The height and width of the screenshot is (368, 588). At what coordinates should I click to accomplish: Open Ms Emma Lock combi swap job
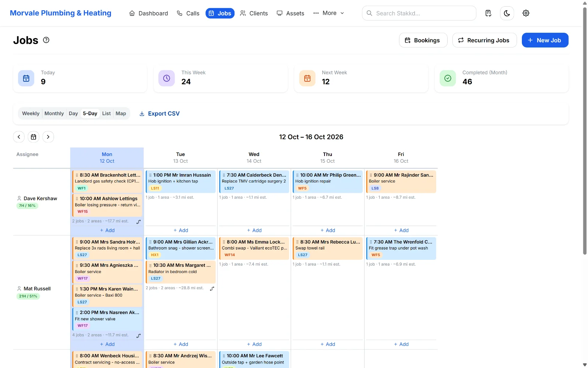254,248
